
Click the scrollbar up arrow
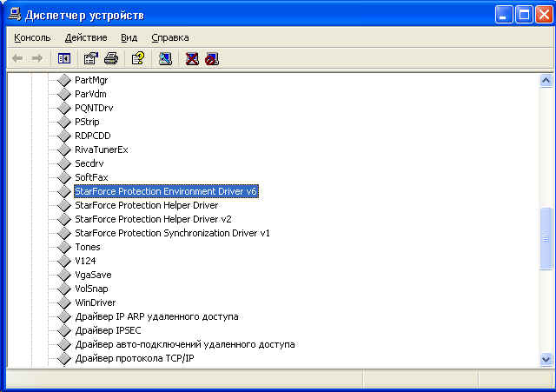coord(546,81)
